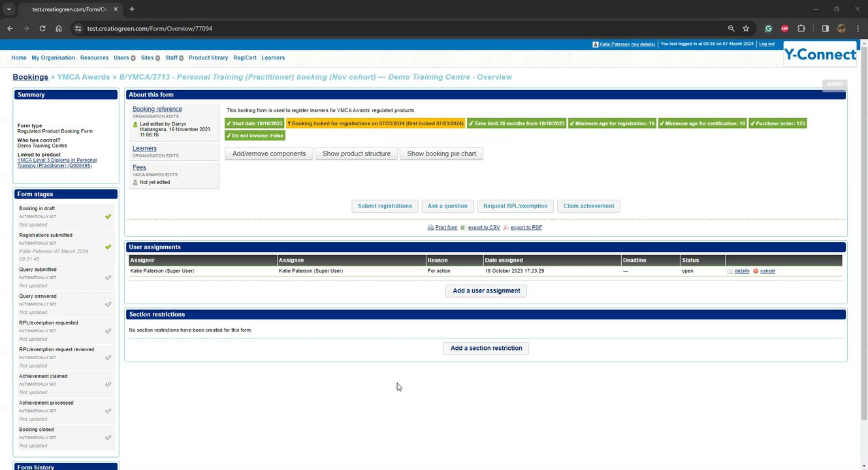Click the printer icon beside Print form

coord(430,228)
